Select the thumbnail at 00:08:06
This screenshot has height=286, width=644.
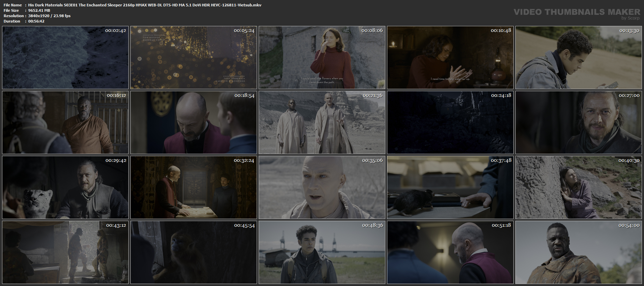[x=322, y=58]
